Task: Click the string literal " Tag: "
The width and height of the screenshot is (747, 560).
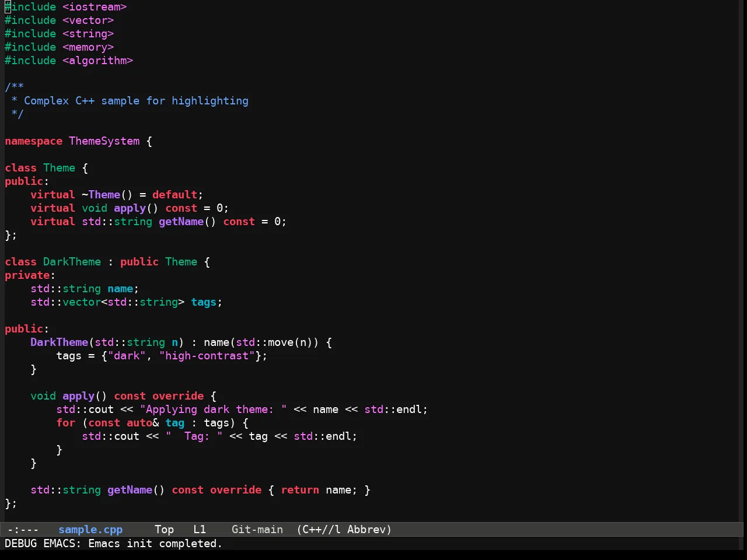Action: (x=194, y=436)
